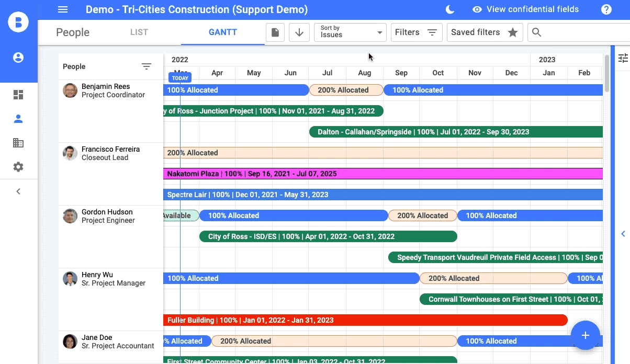Open the display settings tune icon
Screen dimensions: 630x364
(623, 58)
